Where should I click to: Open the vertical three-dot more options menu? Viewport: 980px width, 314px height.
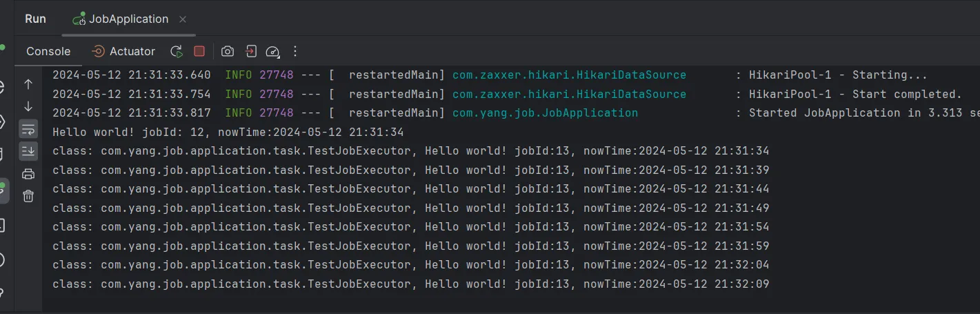[x=295, y=51]
